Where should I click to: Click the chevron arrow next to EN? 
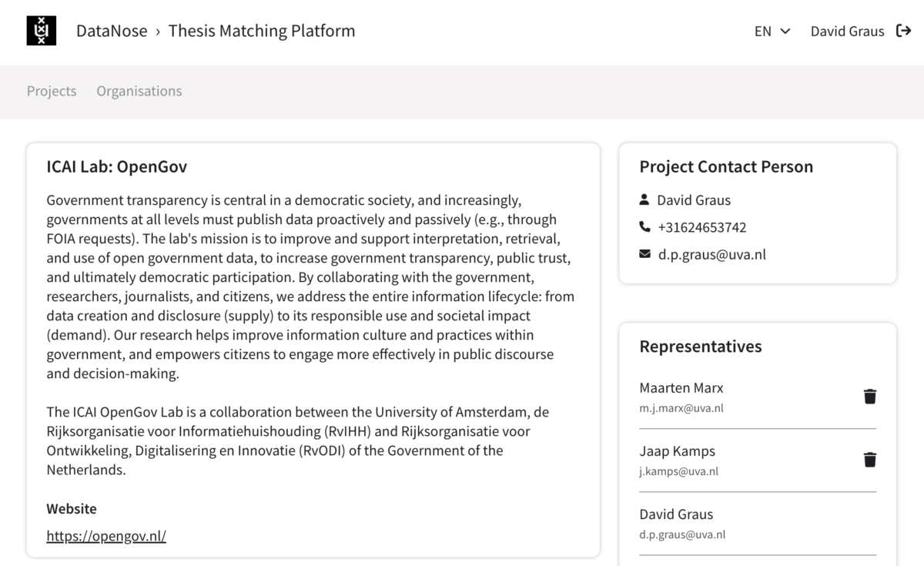coord(785,32)
